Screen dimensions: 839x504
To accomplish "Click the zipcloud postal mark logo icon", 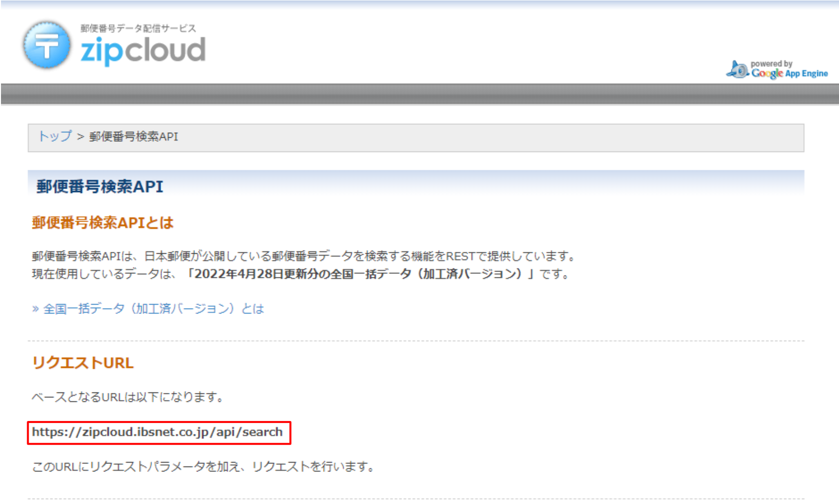I will (x=47, y=45).
